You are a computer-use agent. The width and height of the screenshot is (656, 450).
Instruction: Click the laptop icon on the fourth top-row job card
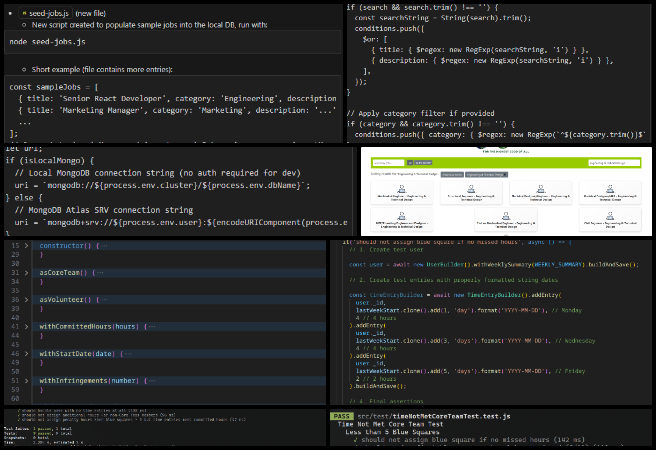pos(610,189)
